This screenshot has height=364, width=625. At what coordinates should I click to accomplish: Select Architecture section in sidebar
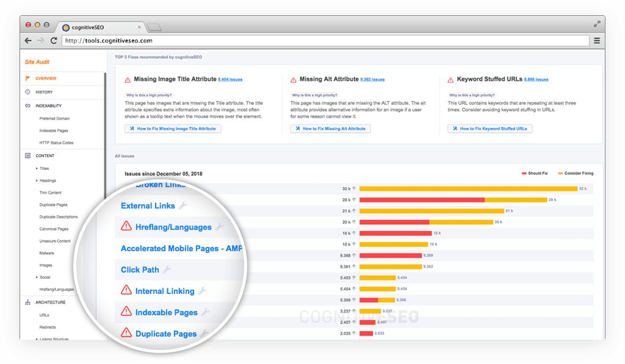[x=50, y=302]
